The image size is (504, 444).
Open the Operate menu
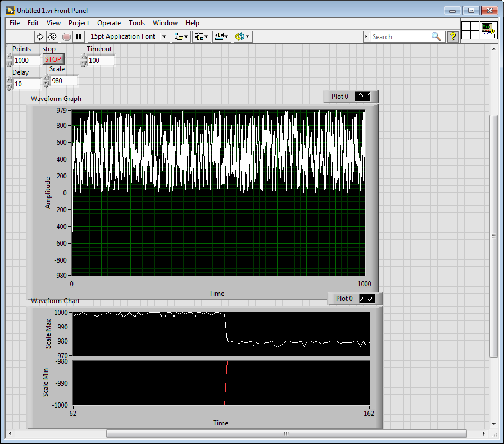(109, 23)
